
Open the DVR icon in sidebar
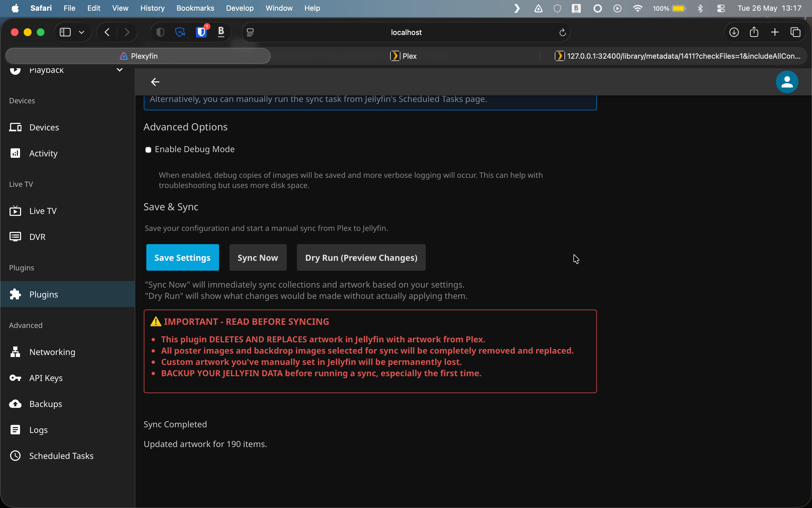(x=15, y=237)
